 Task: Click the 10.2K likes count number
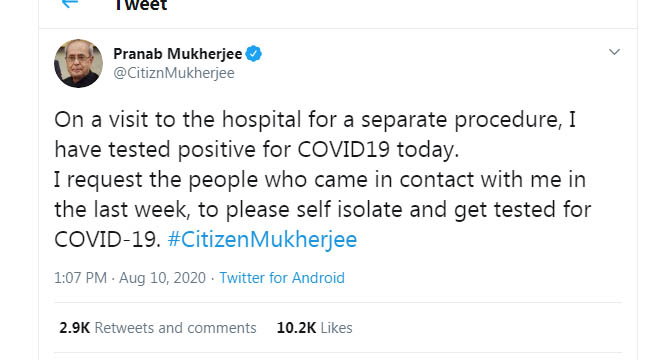point(297,328)
